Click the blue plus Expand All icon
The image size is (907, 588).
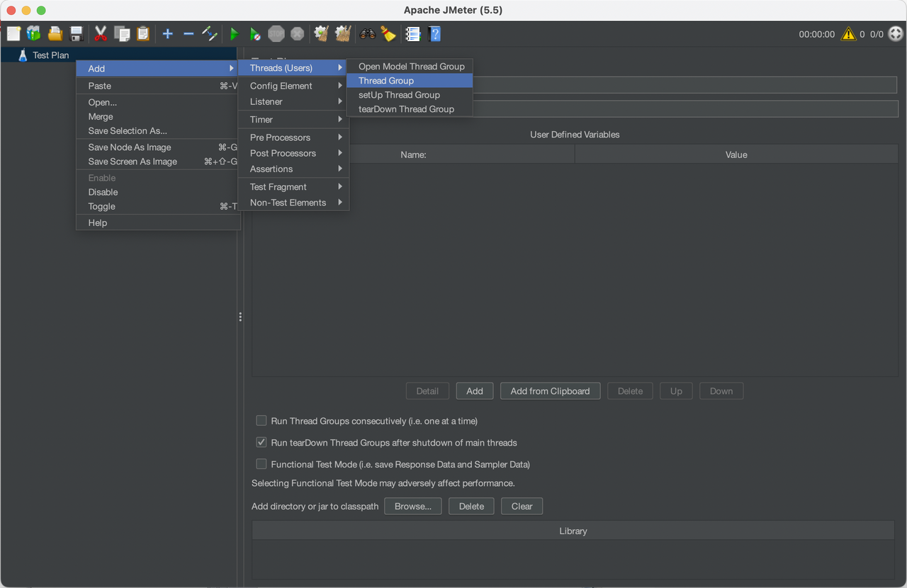click(x=168, y=33)
